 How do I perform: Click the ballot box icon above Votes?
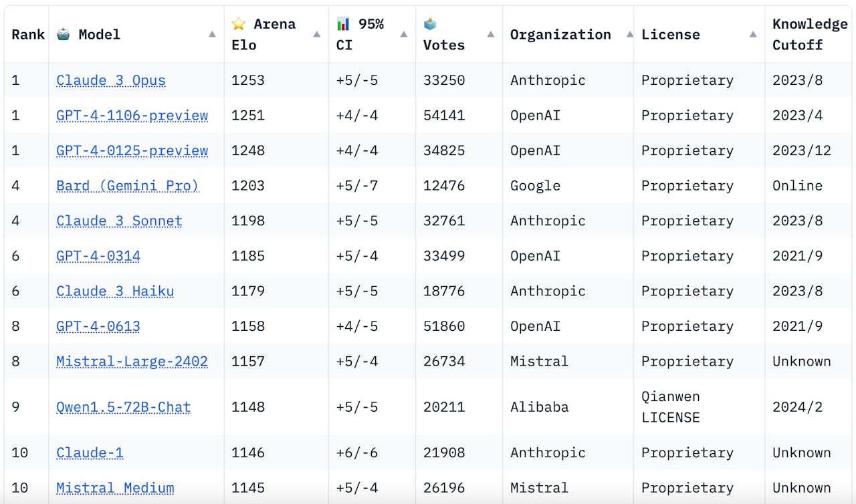[x=430, y=24]
